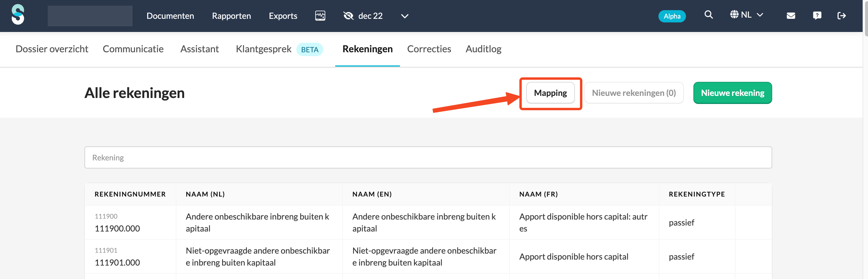Image resolution: width=868 pixels, height=279 pixels.
Task: Click French name 'Apport disponible hors capital: autres'
Action: tap(583, 222)
